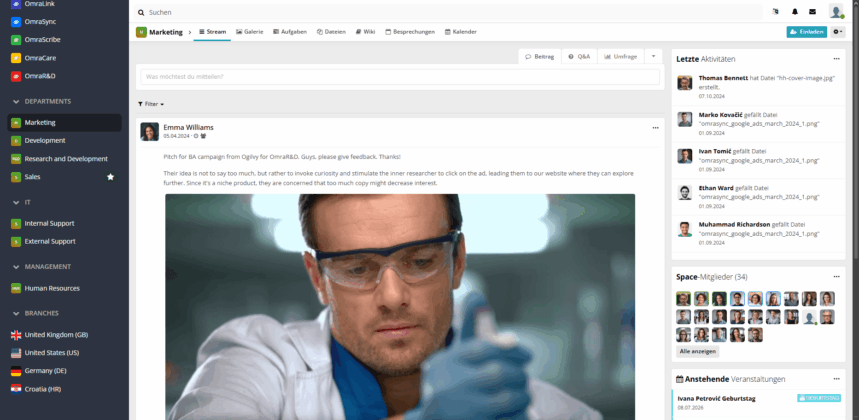Collapse the DEPARTMENTS section
This screenshot has width=859, height=420.
(16, 102)
